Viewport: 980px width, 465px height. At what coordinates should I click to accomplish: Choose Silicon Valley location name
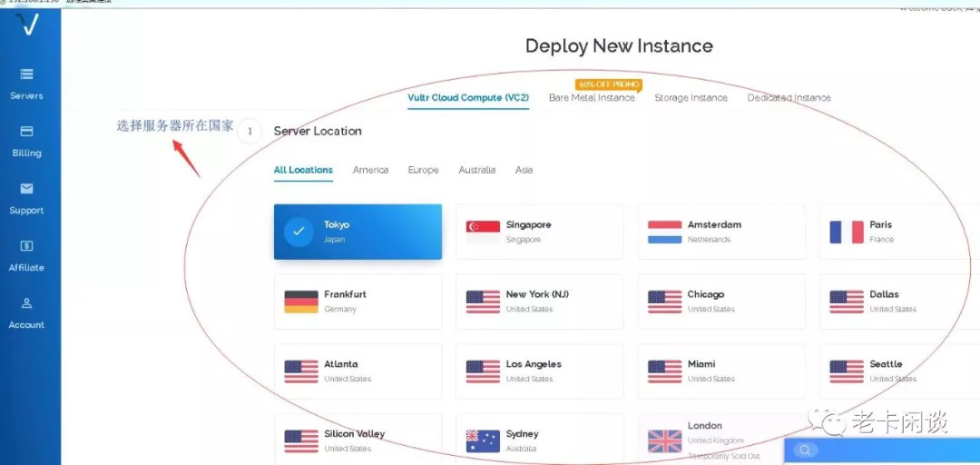pyautogui.click(x=355, y=434)
